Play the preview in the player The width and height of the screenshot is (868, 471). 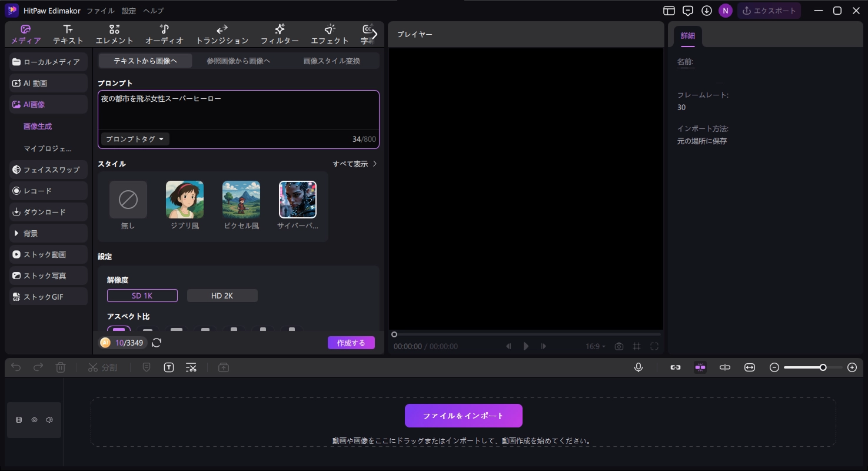tap(526, 346)
